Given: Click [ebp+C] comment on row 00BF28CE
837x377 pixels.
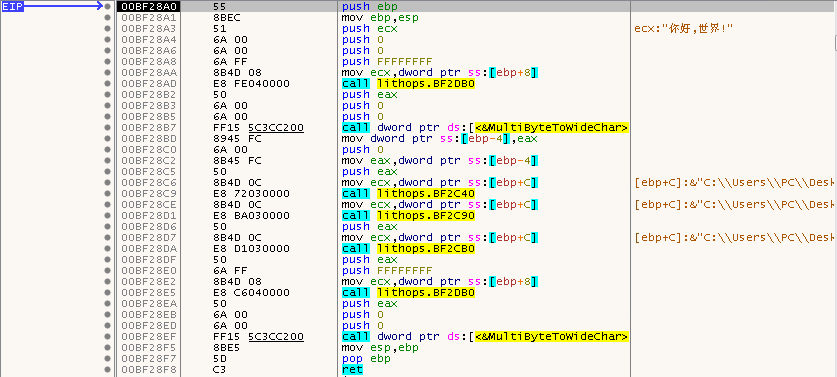Looking at the screenshot, I should (x=734, y=205).
